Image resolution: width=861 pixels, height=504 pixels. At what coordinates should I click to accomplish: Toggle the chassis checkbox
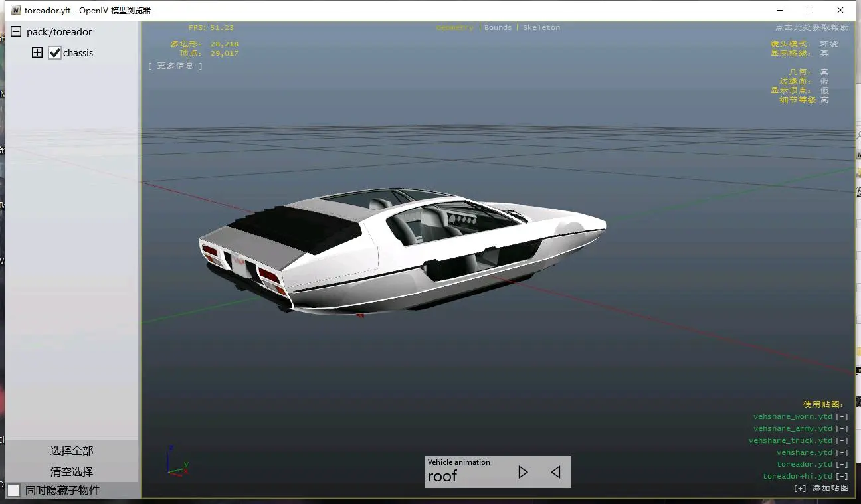point(55,53)
